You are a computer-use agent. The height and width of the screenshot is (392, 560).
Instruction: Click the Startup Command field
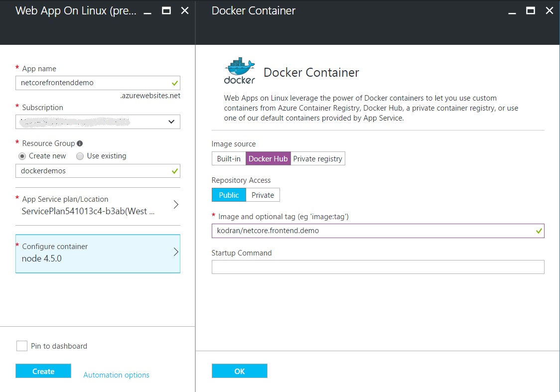[378, 267]
